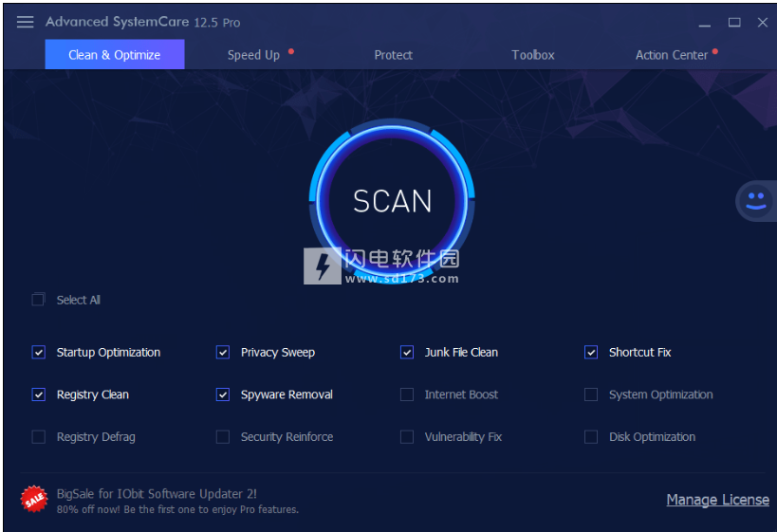Toggle Registry Clean checkbox
The image size is (777, 532).
coord(39,394)
